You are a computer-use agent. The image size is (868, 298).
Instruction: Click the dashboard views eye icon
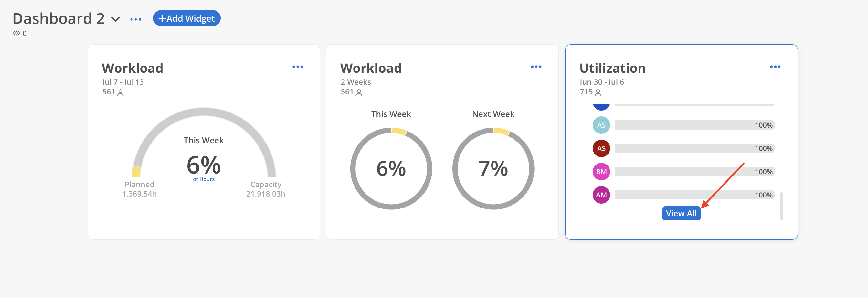point(16,33)
